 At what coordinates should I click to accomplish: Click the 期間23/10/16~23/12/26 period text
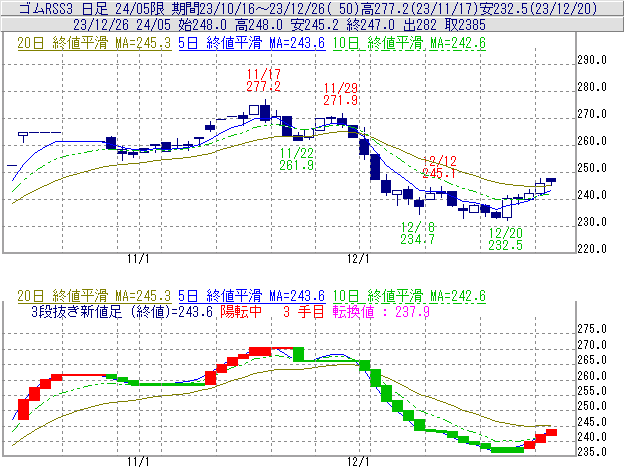[x=251, y=8]
